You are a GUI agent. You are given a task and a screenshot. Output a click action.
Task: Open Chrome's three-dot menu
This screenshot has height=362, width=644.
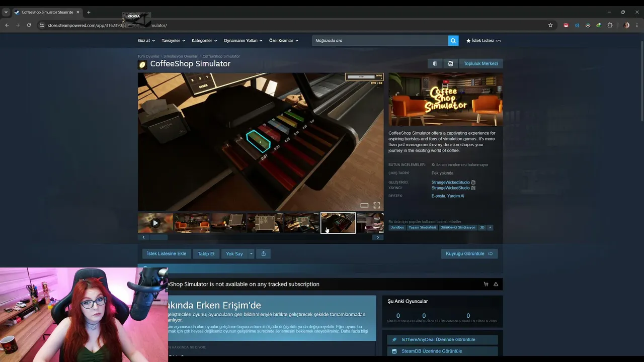tap(637, 25)
